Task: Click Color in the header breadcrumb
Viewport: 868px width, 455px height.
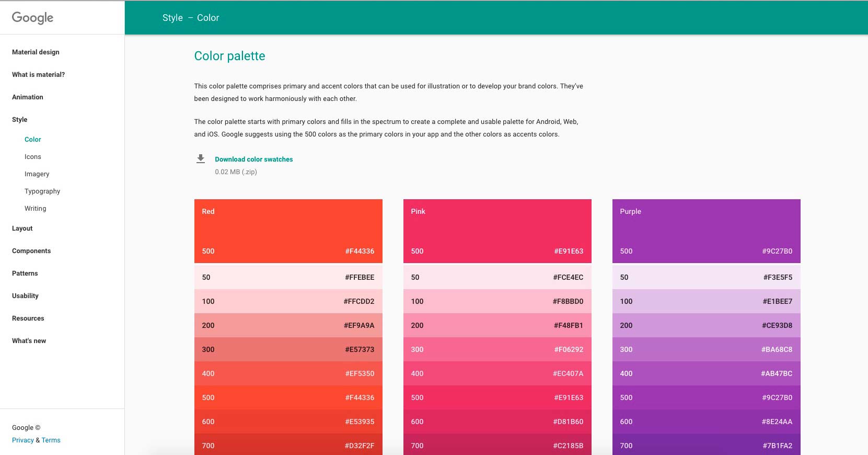Action: (208, 18)
